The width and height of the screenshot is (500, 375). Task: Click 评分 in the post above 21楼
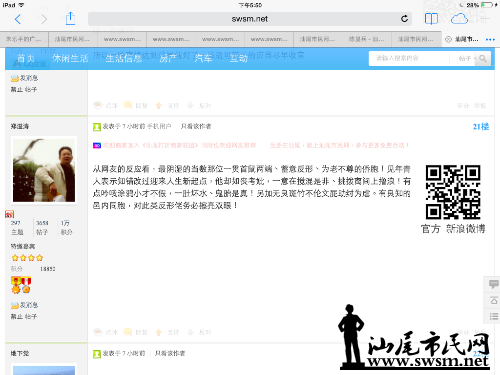point(463,106)
